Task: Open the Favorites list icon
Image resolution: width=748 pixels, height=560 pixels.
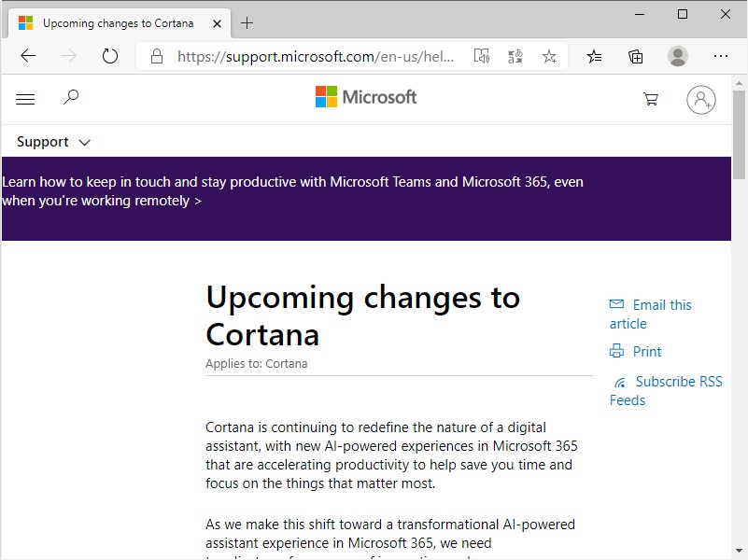Action: (595, 56)
